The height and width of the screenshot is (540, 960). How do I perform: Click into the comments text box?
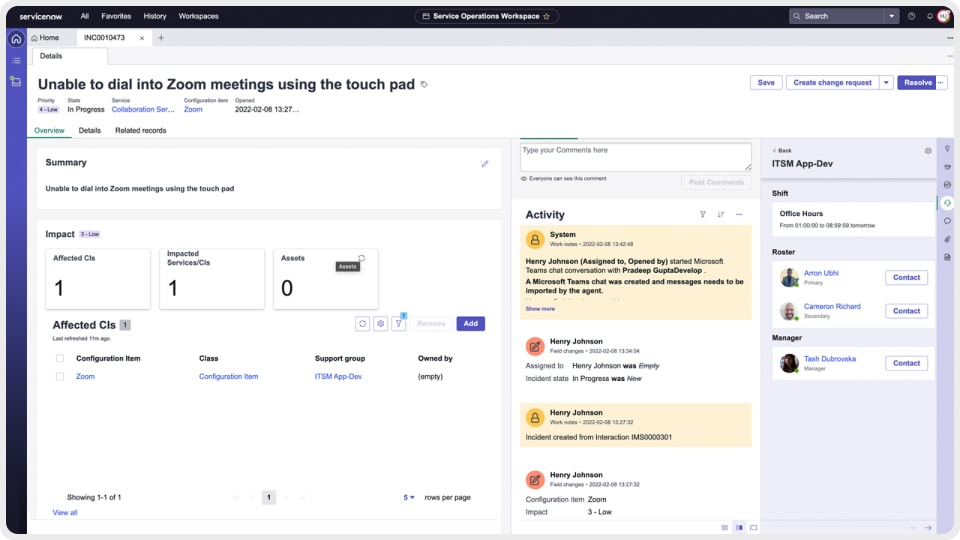[635, 156]
